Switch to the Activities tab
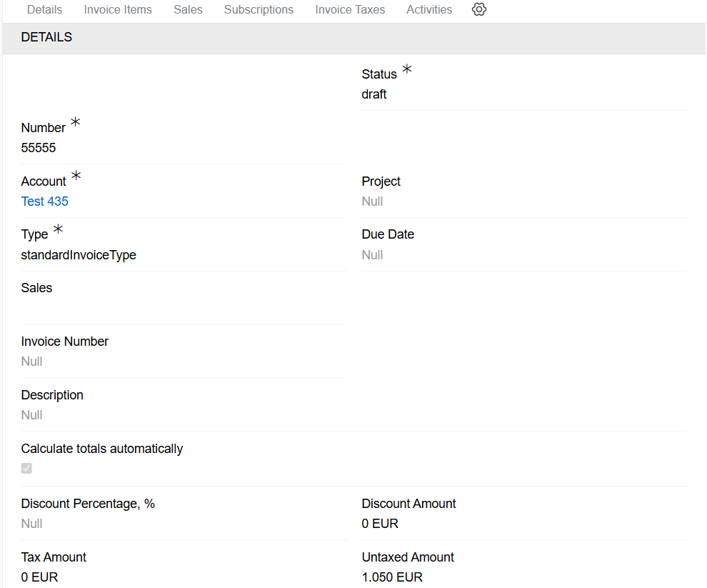The image size is (707, 588). [428, 9]
